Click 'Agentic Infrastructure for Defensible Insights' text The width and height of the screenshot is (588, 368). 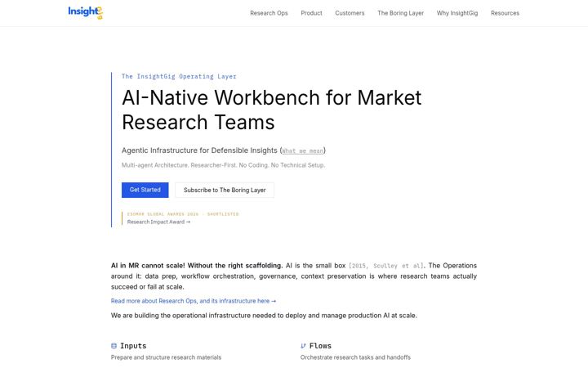point(199,150)
